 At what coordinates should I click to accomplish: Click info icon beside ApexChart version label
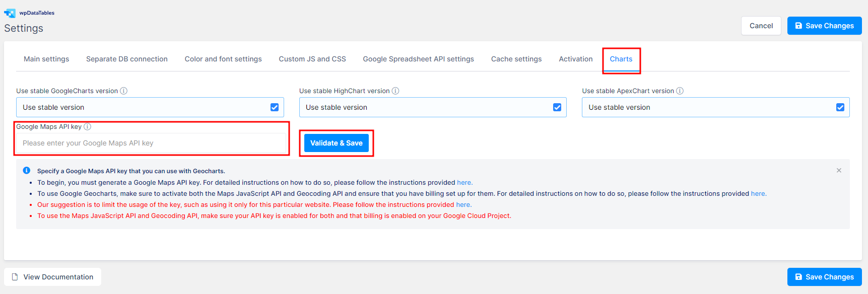click(680, 91)
